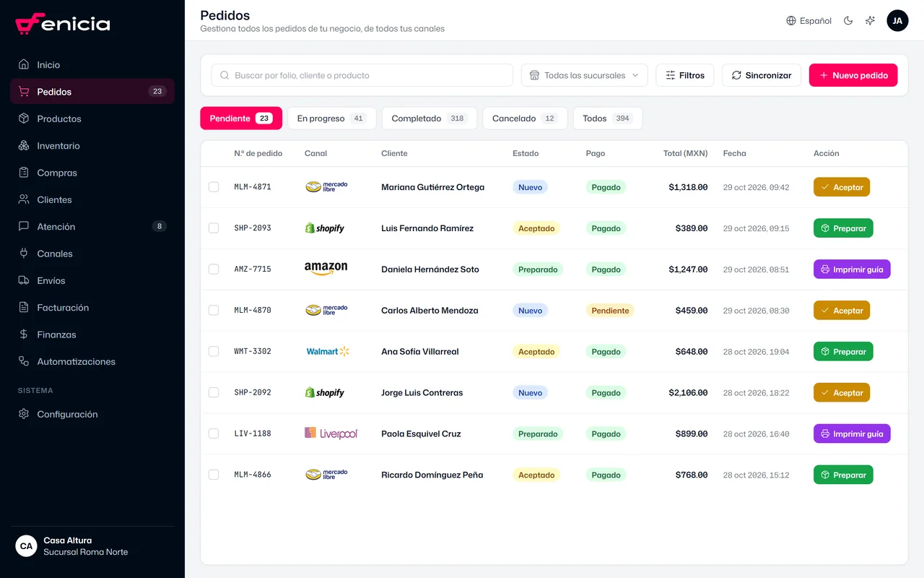
Task: Select the LIV-1188 order checkbox
Action: [x=214, y=433]
